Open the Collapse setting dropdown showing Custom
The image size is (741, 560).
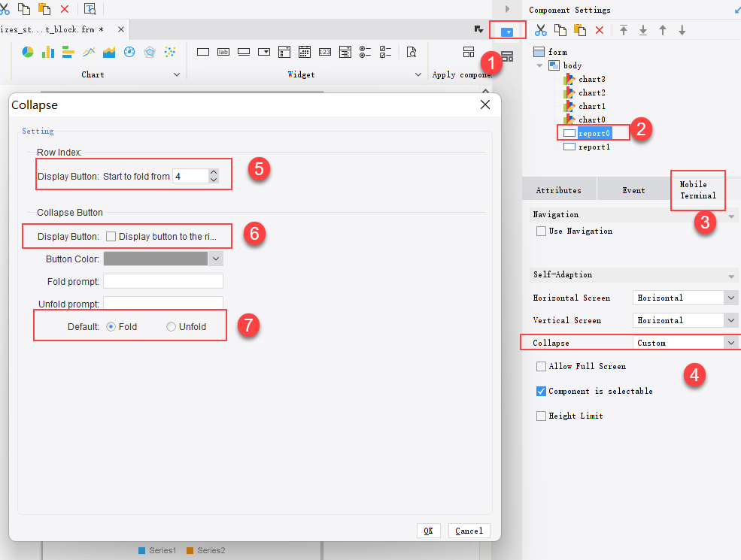tap(729, 342)
